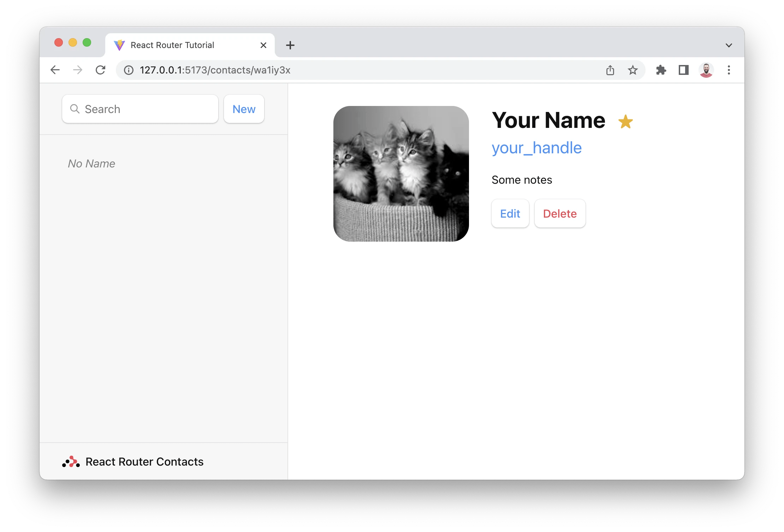
Task: Click the forward navigation arrow
Action: tap(78, 70)
